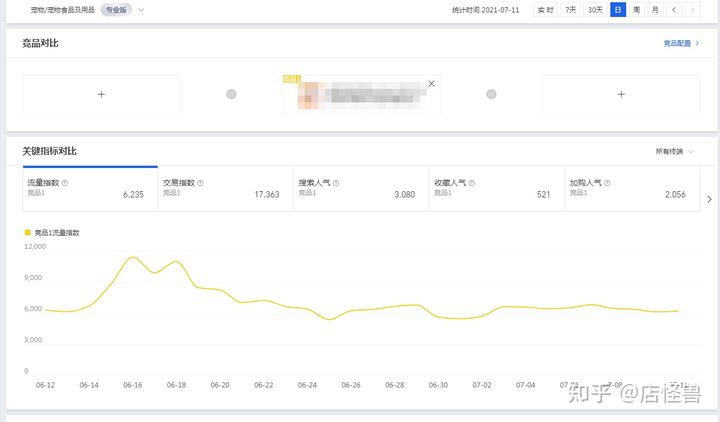Remove 竞品1 with the X icon
Viewport: 720px width, 422px height.
coord(431,84)
